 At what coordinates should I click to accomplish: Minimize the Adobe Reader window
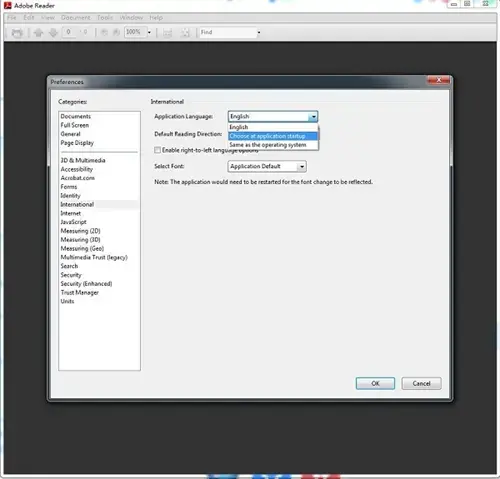[454, 4]
